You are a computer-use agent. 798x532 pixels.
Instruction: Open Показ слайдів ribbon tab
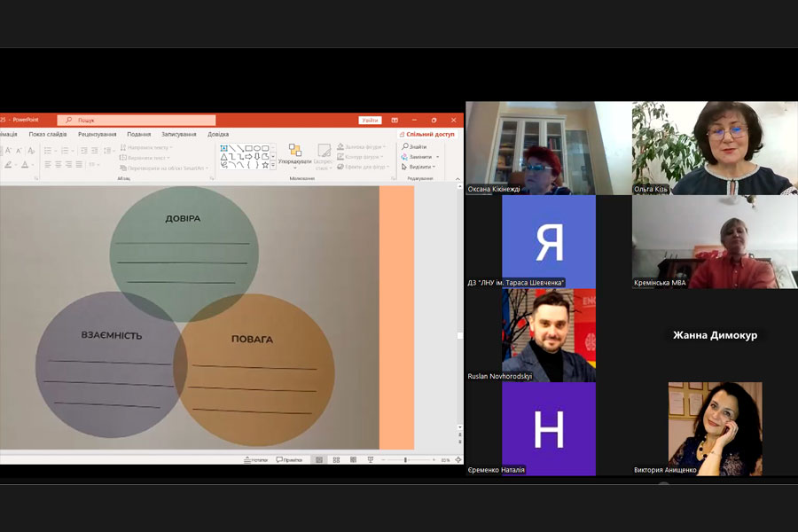[x=48, y=135]
